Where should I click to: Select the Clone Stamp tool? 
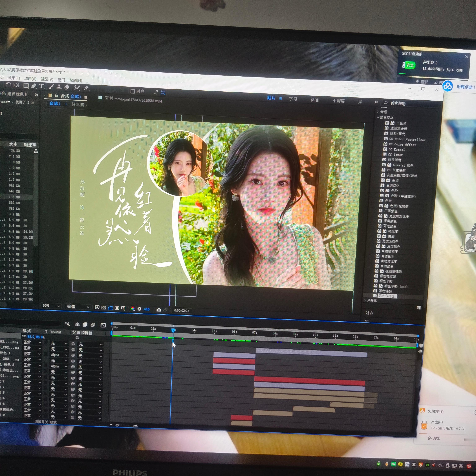59,87
